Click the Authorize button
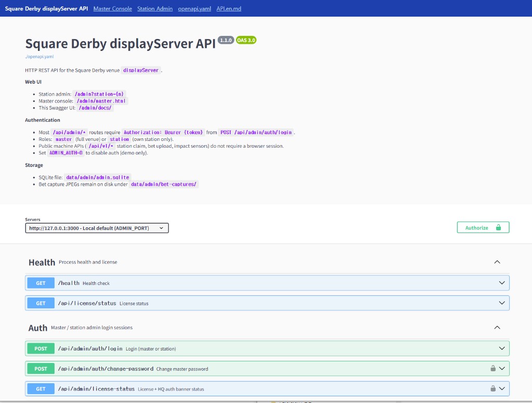Screen dimensions: 532x403 click(483, 227)
